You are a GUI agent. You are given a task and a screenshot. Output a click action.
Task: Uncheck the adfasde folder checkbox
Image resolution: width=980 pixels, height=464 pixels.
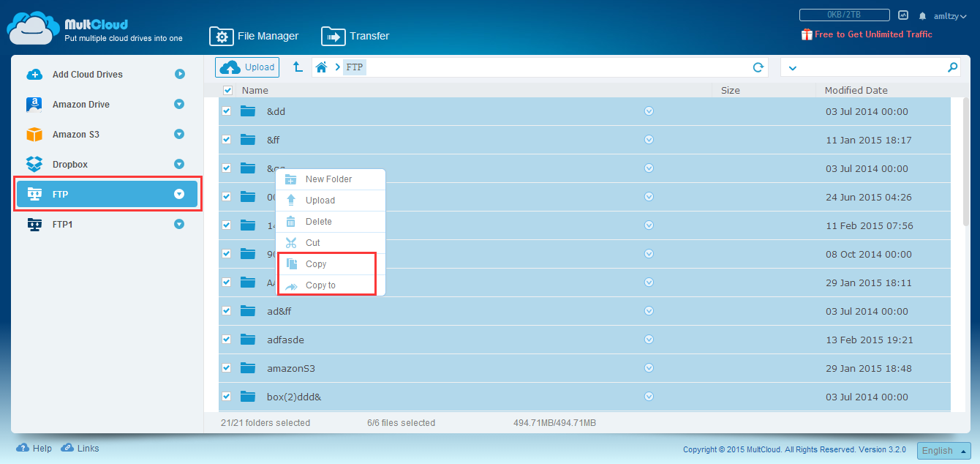[227, 340]
